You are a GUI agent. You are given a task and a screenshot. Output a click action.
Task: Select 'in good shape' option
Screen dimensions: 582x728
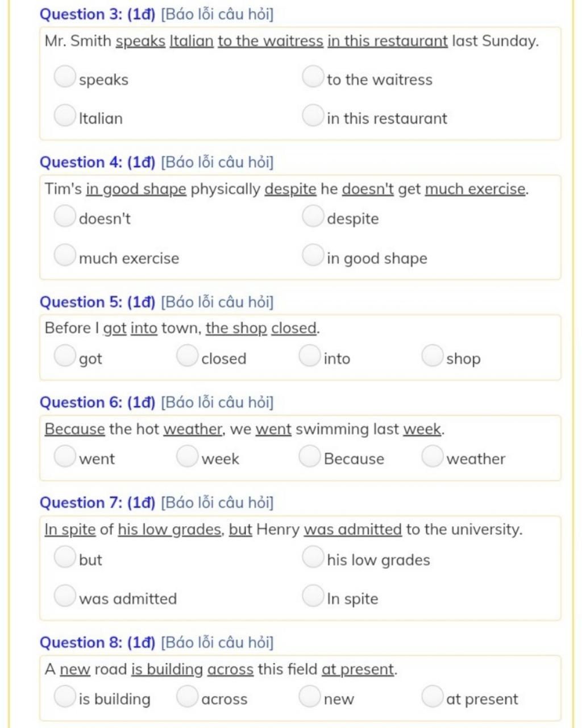click(x=313, y=255)
